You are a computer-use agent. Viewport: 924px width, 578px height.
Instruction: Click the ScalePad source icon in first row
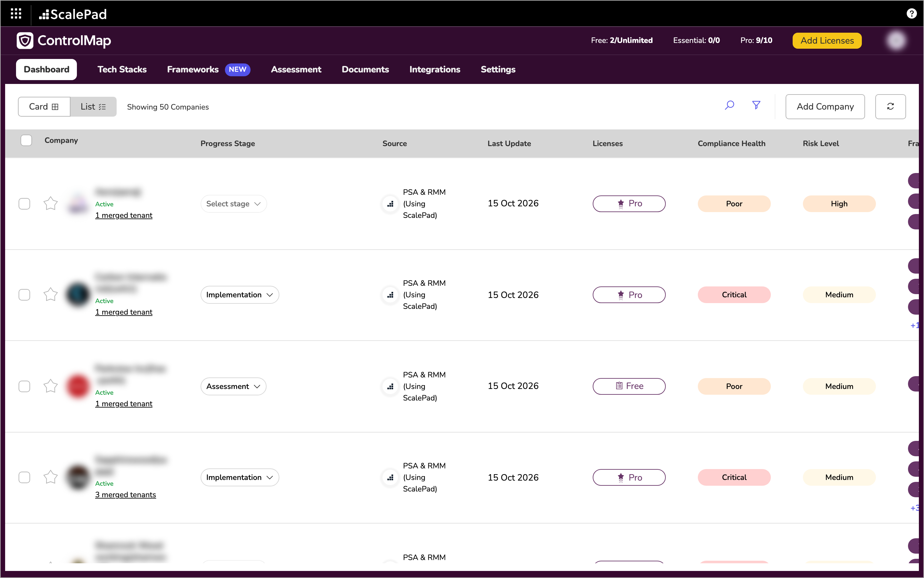click(x=390, y=204)
